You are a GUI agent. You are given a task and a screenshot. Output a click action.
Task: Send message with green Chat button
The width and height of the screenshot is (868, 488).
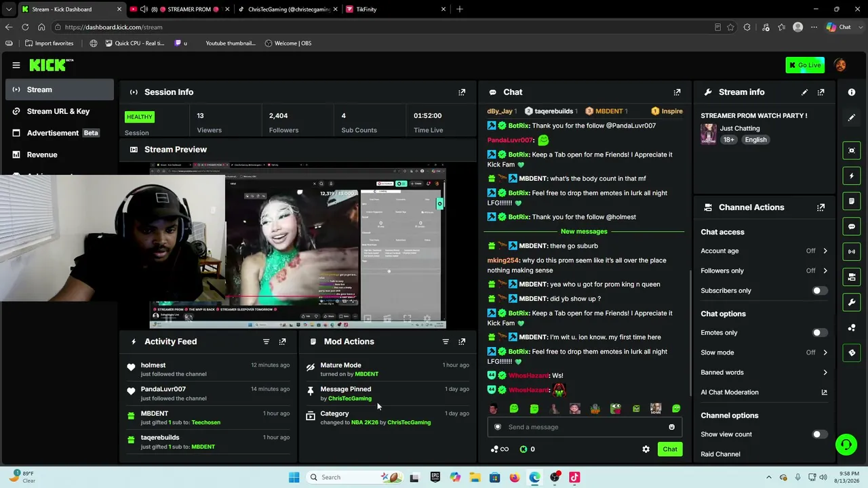coord(670,449)
